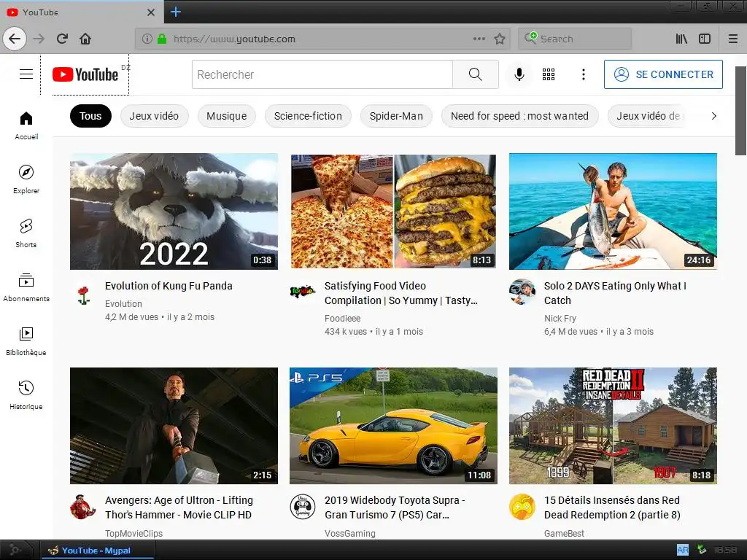Open YouTube settings three-dot menu
The height and width of the screenshot is (560, 747).
coord(583,74)
